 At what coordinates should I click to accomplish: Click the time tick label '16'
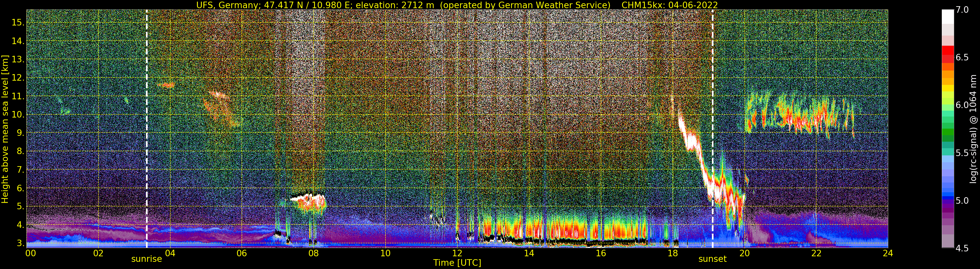pyautogui.click(x=601, y=253)
